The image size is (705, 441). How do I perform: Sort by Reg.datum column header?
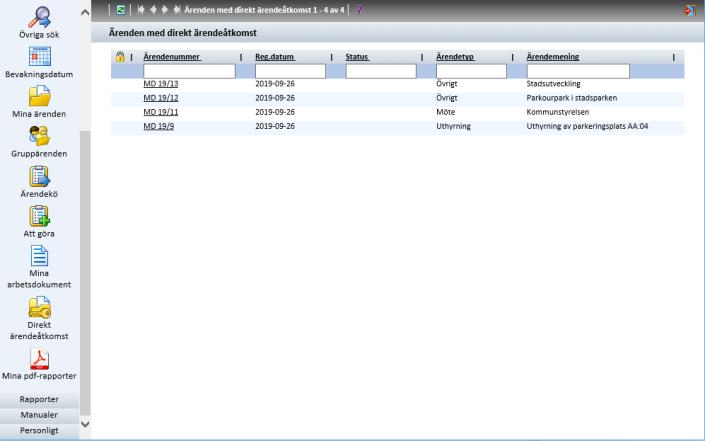pos(275,57)
